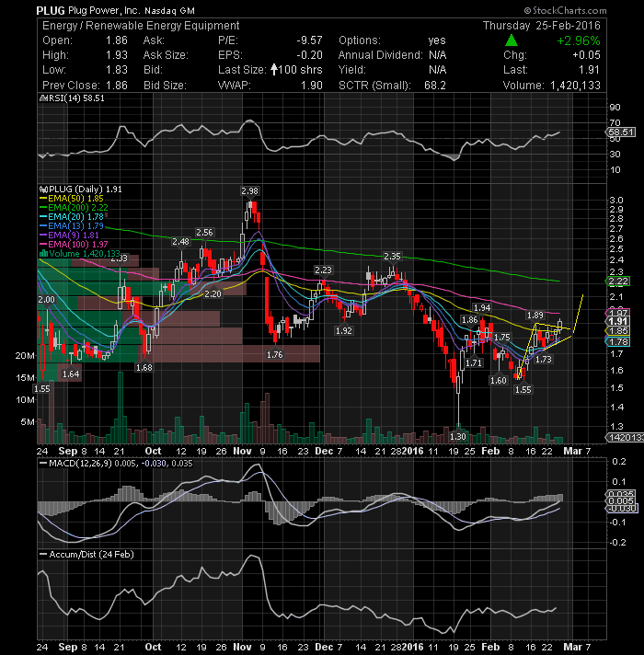Click the 1.68 price low label

pyautogui.click(x=144, y=368)
